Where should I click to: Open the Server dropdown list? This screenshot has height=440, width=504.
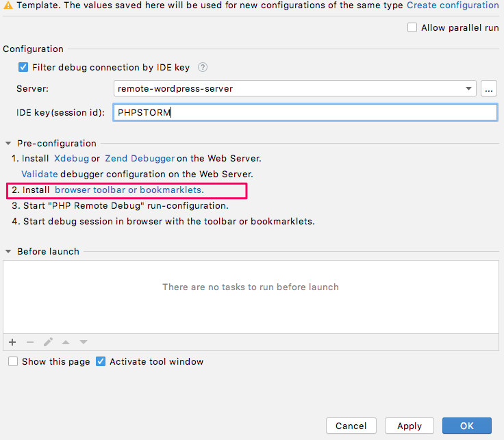469,88
